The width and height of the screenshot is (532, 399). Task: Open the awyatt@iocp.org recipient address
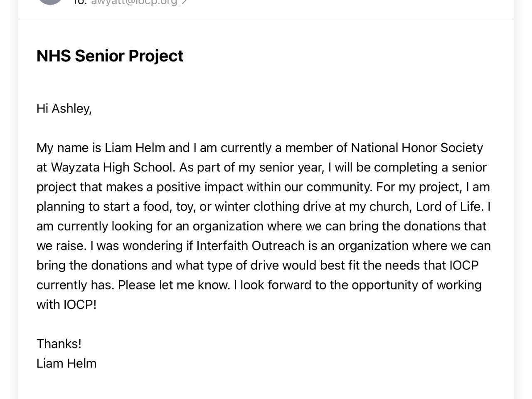click(x=134, y=2)
